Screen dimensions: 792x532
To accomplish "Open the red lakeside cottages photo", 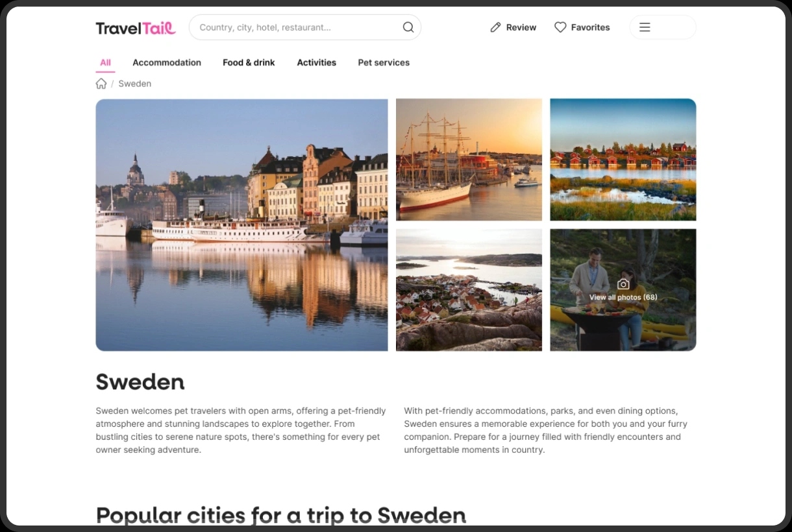I will (623, 160).
